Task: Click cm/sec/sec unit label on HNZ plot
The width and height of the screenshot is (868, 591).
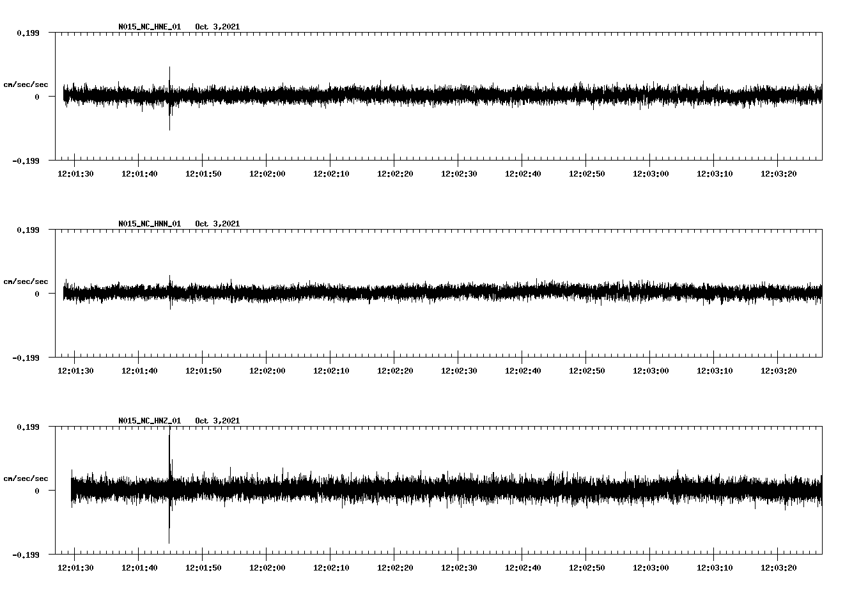Action: pyautogui.click(x=26, y=478)
